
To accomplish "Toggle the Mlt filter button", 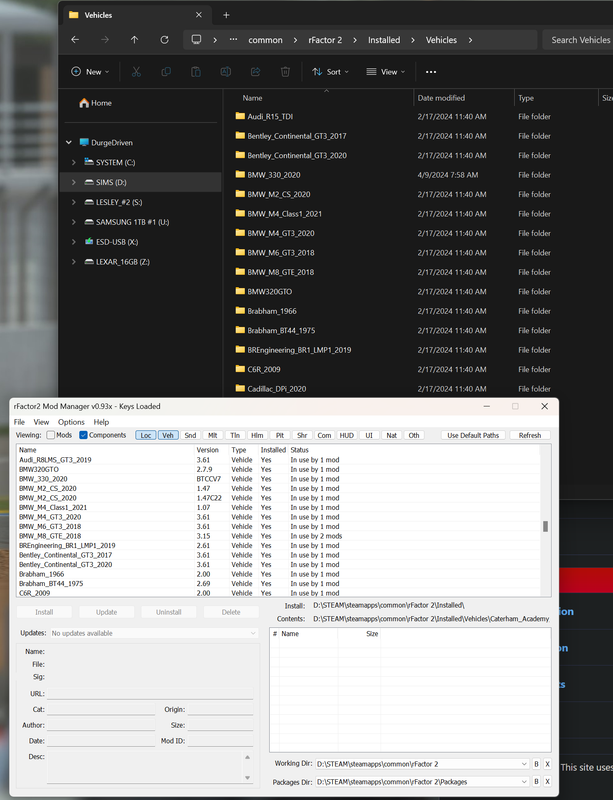I will point(213,435).
